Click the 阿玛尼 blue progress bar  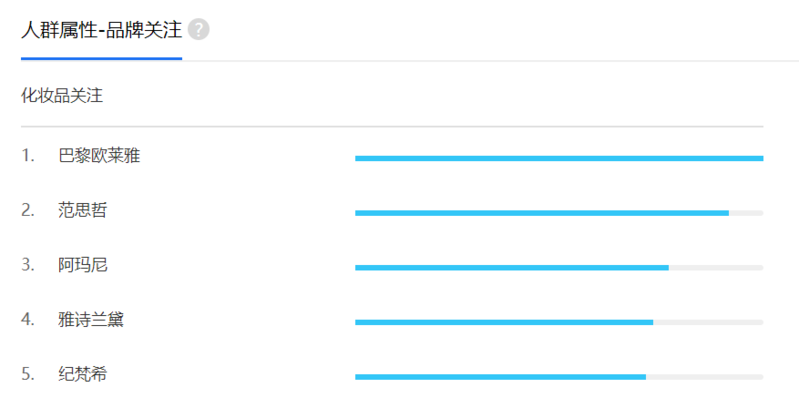click(x=512, y=268)
